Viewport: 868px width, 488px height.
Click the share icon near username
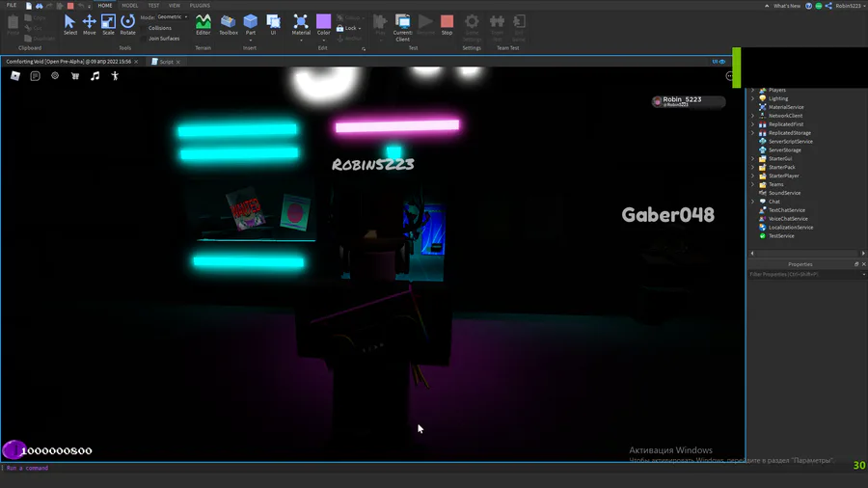coord(828,6)
